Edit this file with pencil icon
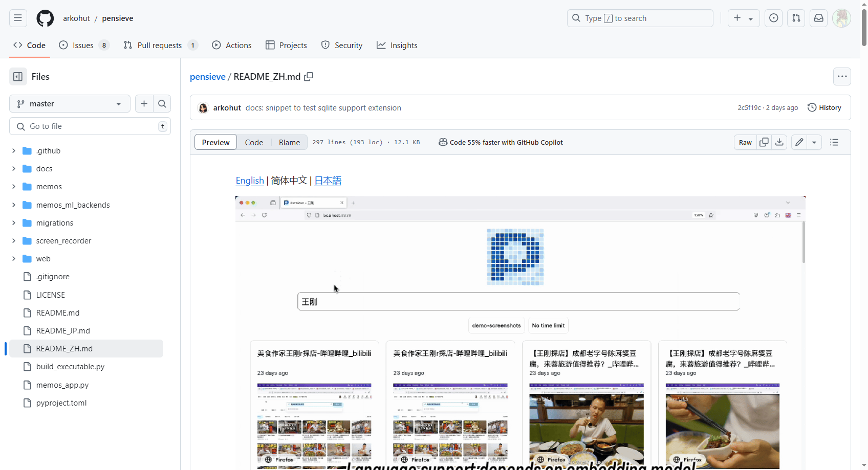The height and width of the screenshot is (470, 868). tap(799, 142)
